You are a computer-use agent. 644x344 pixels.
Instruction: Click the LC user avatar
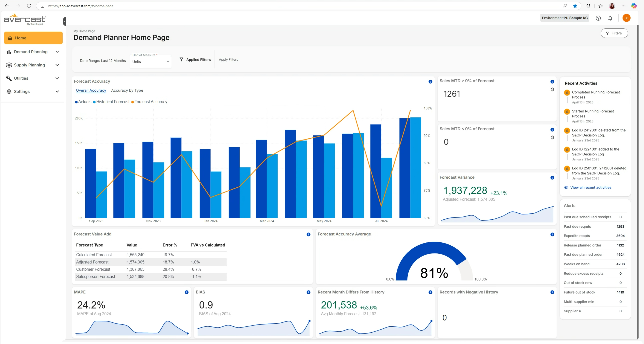pyautogui.click(x=626, y=18)
